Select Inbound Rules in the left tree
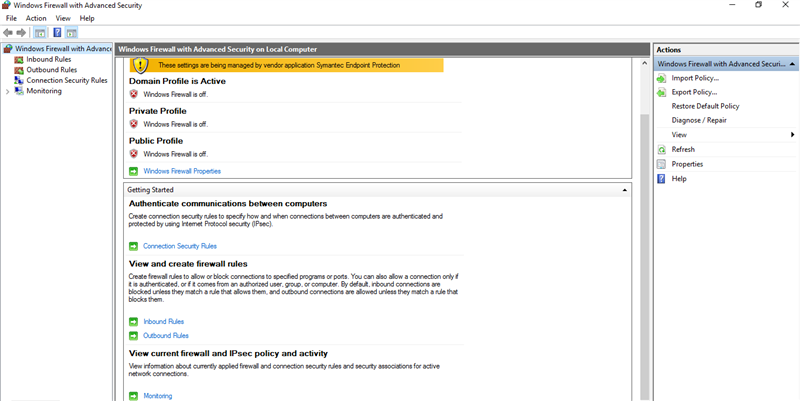The height and width of the screenshot is (401, 800). click(x=48, y=59)
